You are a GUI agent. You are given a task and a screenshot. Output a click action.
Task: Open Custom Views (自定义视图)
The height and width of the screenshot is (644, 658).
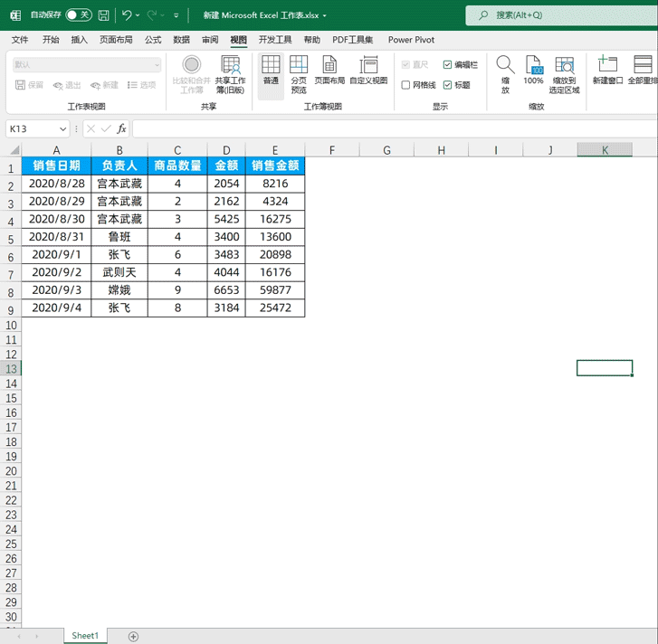[x=368, y=73]
